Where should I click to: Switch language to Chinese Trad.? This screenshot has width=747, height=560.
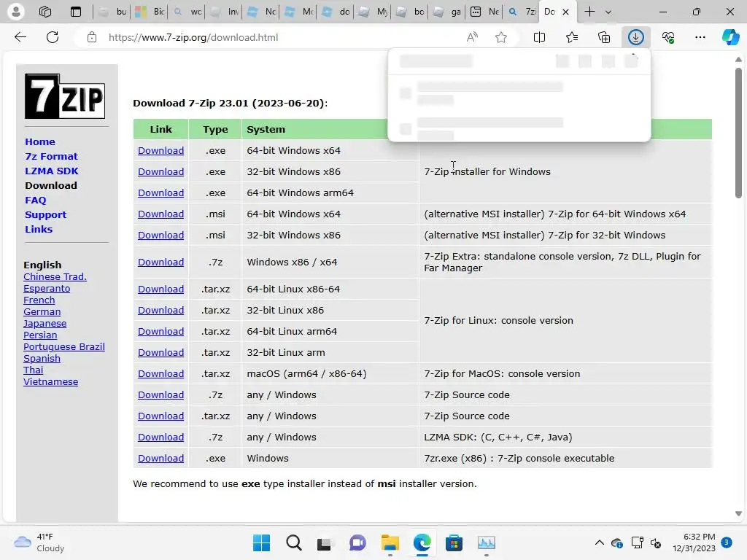pos(55,276)
